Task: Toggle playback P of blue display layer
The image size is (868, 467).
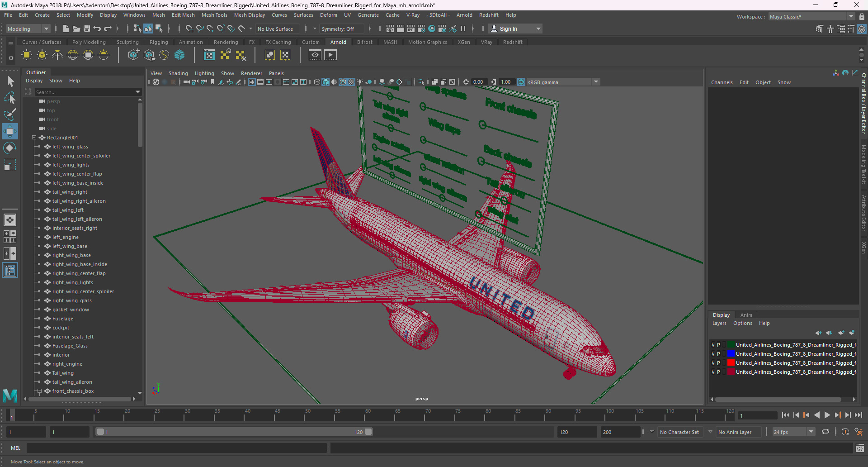Action: [x=718, y=354]
